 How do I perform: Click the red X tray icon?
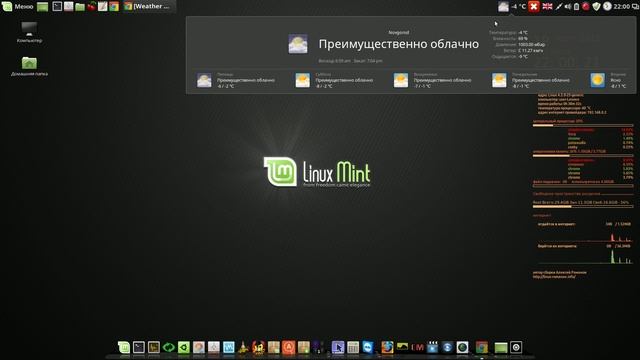(x=534, y=7)
